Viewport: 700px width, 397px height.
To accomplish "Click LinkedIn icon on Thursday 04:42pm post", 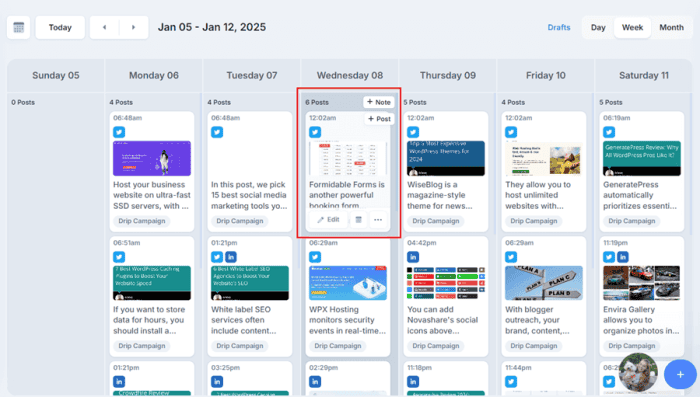I will (x=413, y=257).
